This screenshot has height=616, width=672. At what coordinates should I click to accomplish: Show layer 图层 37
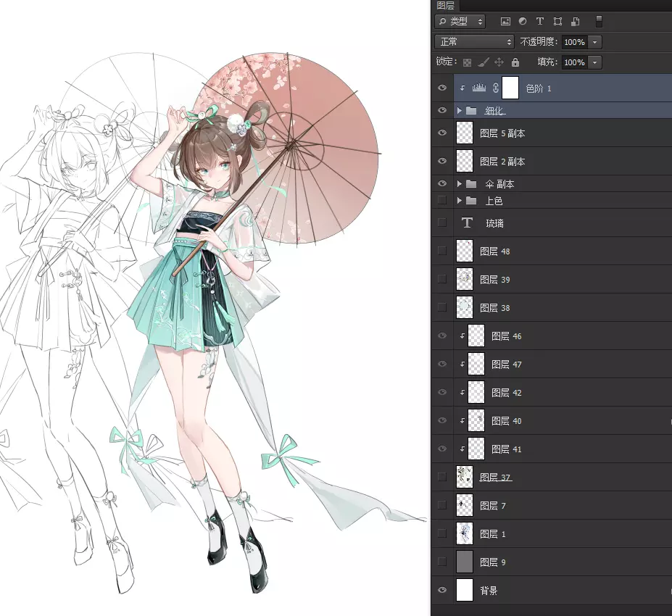442,477
